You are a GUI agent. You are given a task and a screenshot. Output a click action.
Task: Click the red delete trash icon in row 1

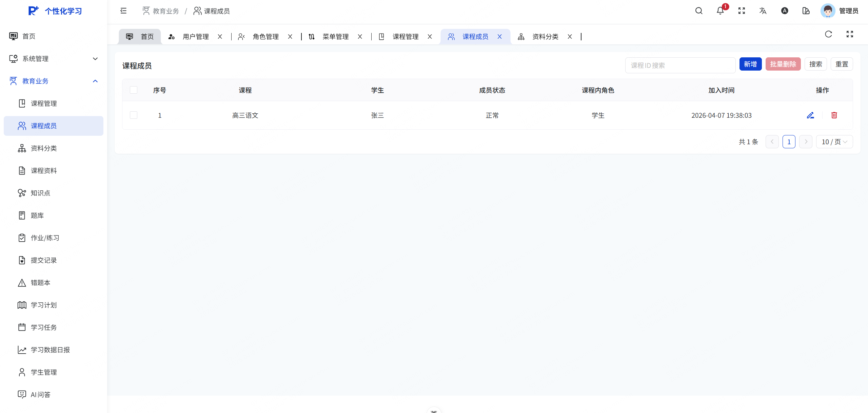(x=834, y=115)
